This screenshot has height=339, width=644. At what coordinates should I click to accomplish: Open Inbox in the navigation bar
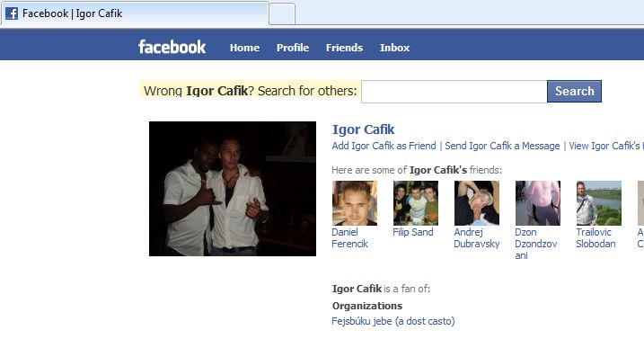tap(394, 48)
